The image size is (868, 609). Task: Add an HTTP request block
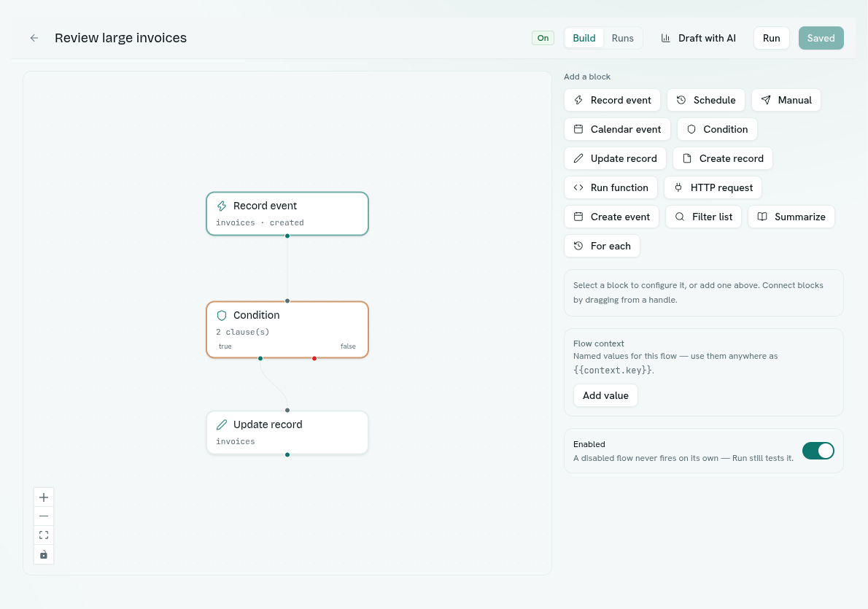(x=713, y=187)
